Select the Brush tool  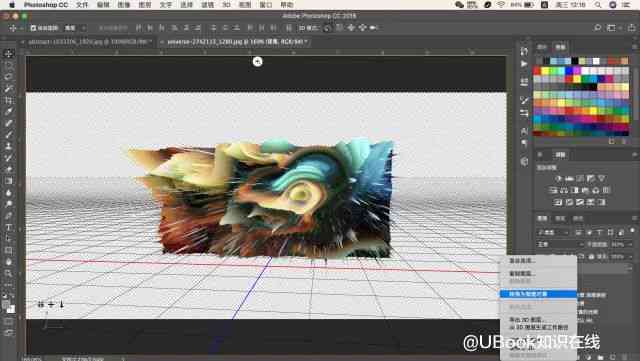(9, 134)
